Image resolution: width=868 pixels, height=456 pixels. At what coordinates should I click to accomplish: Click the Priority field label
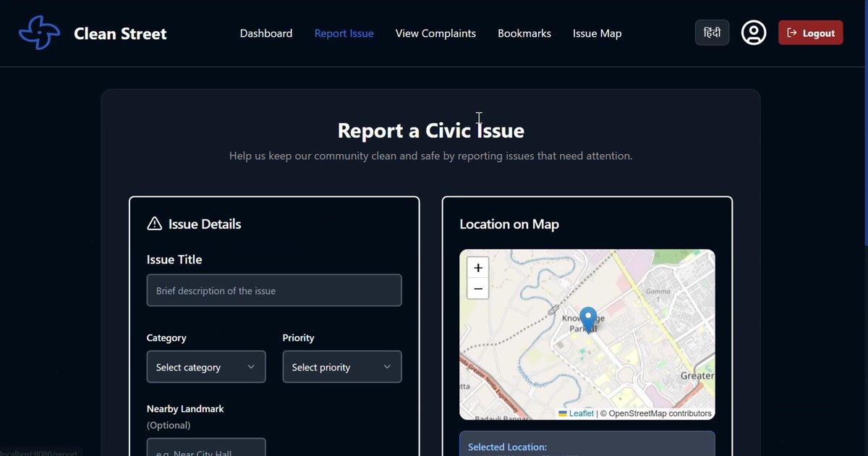click(299, 338)
